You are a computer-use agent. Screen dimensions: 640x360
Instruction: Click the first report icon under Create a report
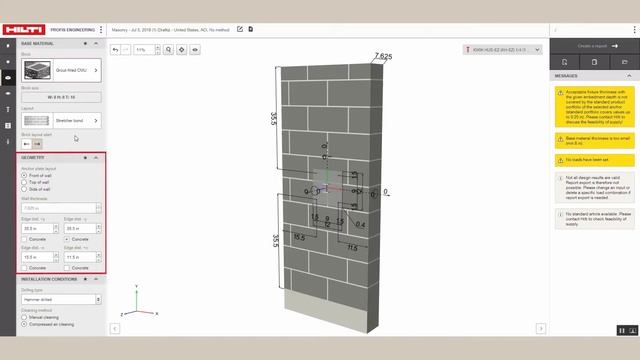[564, 62]
